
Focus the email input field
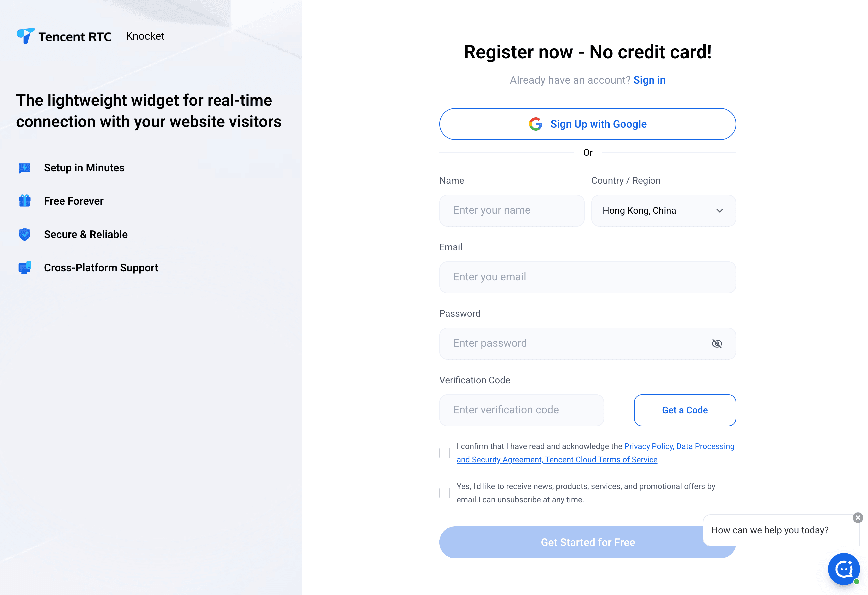point(587,277)
